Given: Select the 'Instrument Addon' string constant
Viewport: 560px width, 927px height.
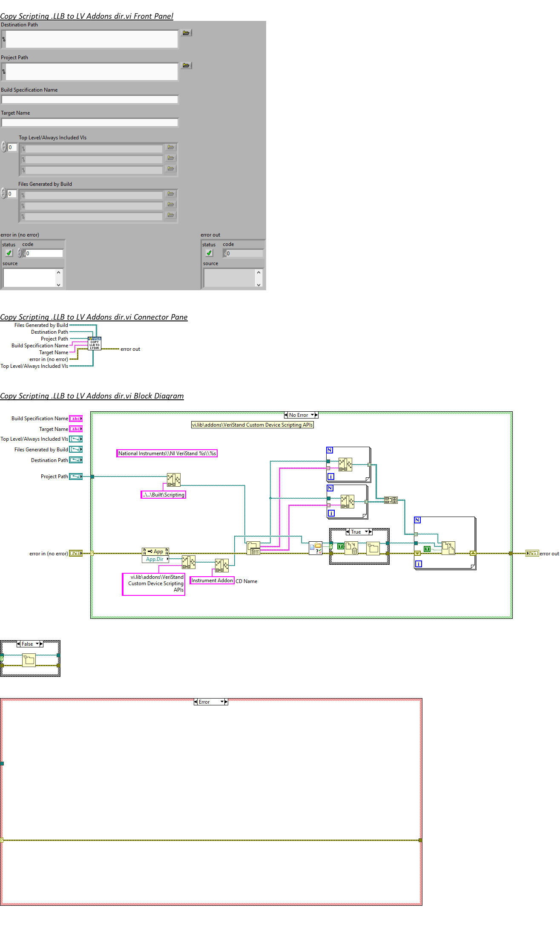Looking at the screenshot, I should pos(212,580).
